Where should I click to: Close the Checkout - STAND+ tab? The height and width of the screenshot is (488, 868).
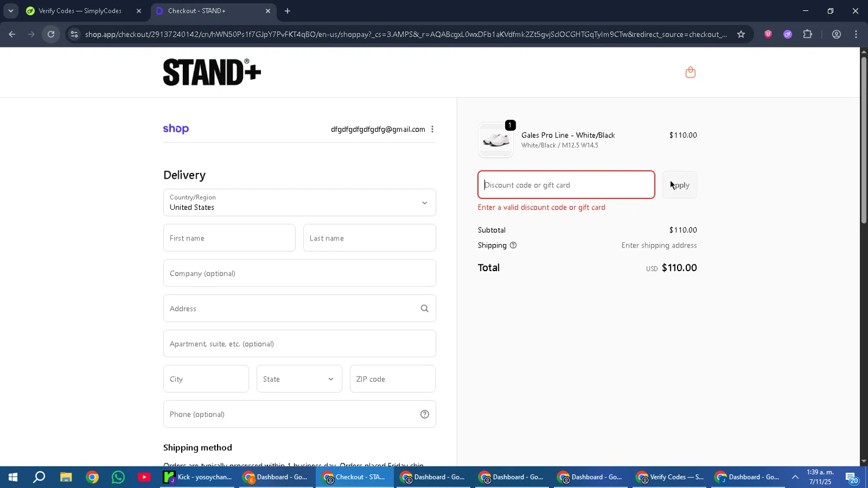coord(267,11)
